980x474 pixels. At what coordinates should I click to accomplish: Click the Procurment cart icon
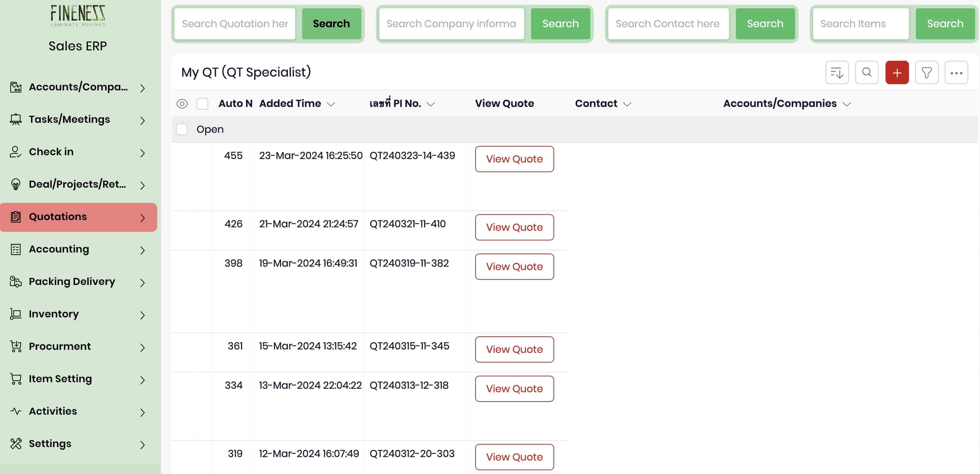[16, 346]
